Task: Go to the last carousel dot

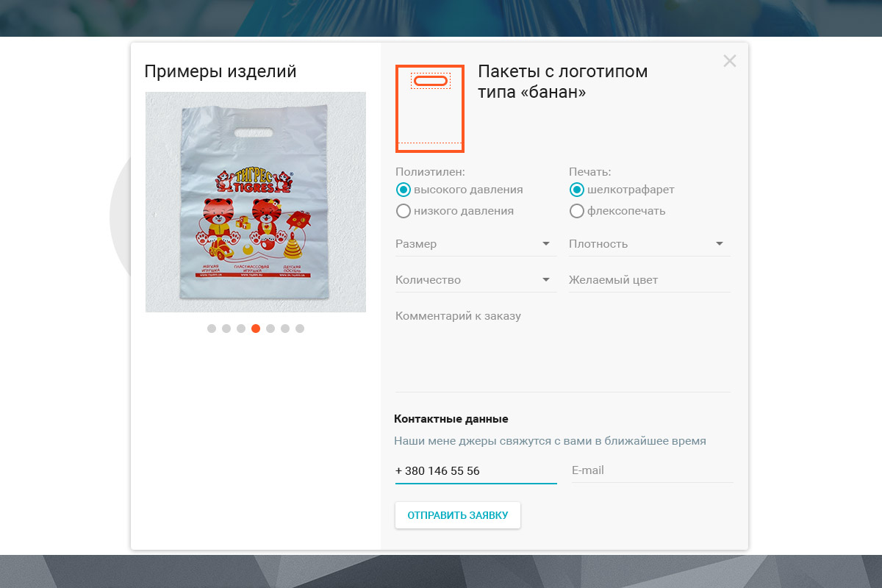Action: 300,329
